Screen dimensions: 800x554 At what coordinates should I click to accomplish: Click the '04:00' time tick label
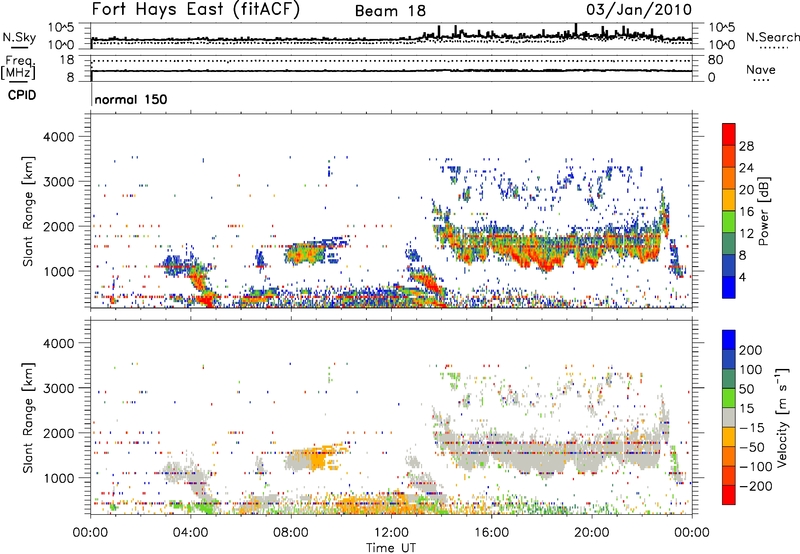[x=191, y=533]
